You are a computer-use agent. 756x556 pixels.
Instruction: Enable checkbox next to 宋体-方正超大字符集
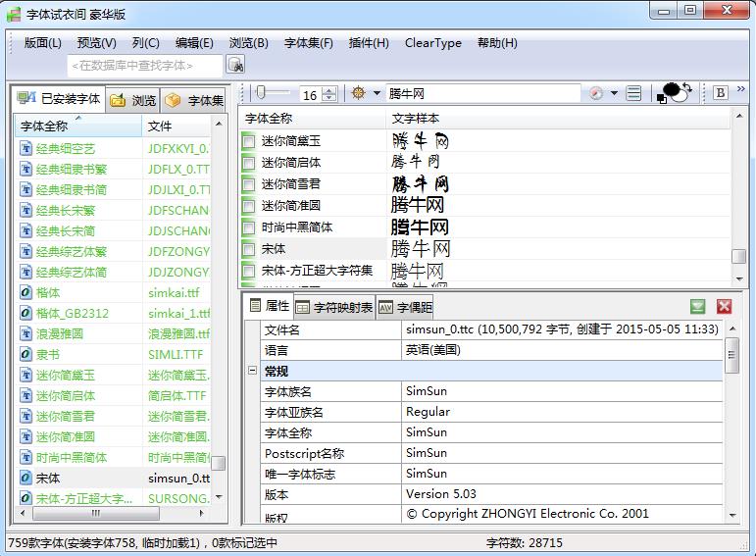pyautogui.click(x=249, y=271)
